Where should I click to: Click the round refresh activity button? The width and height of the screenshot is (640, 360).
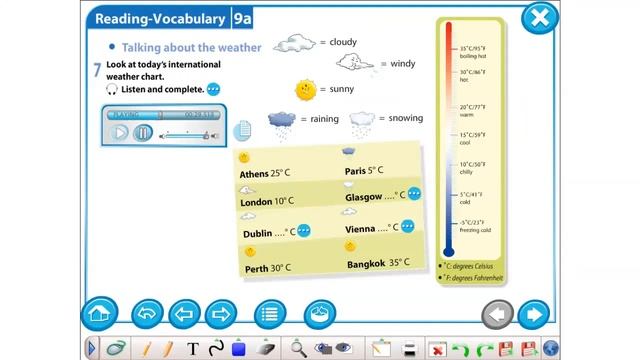(320, 314)
